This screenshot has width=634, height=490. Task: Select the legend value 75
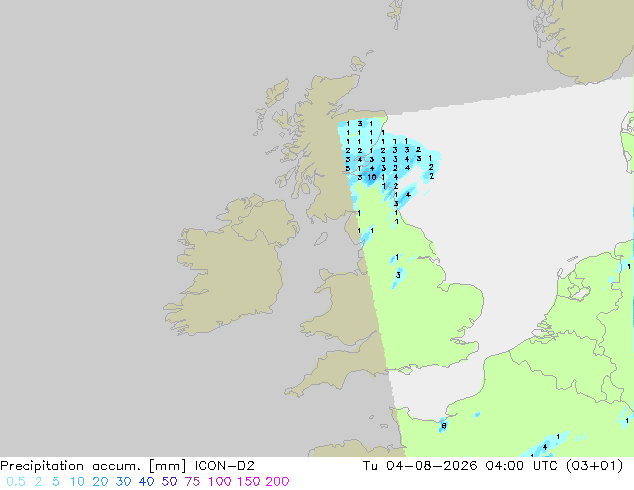(192, 482)
